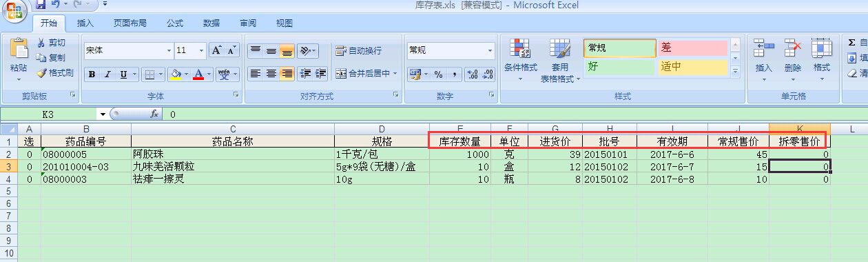Toggle 合并后居中 merge and center

tap(362, 73)
